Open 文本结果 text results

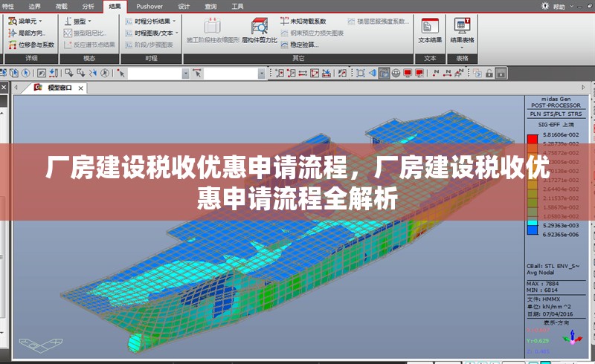[x=430, y=30]
